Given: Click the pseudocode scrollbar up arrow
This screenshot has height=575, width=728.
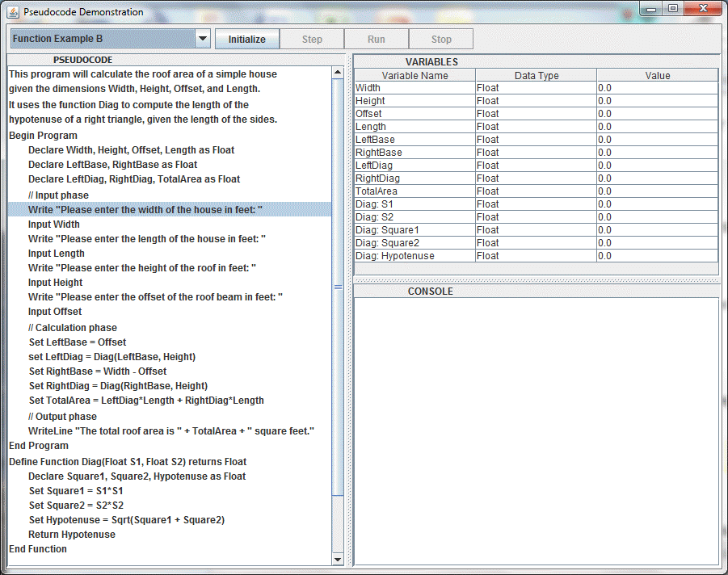Looking at the screenshot, I should tap(338, 73).
